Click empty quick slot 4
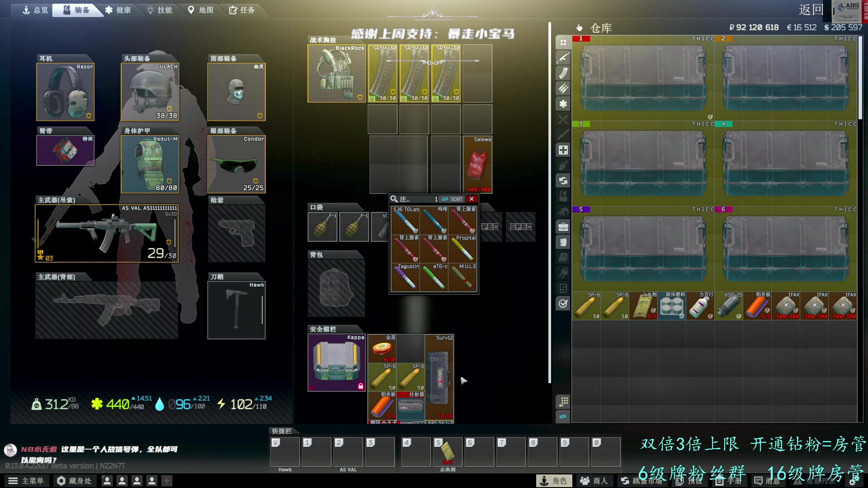Image resolution: width=868 pixels, height=488 pixels. pos(416,451)
